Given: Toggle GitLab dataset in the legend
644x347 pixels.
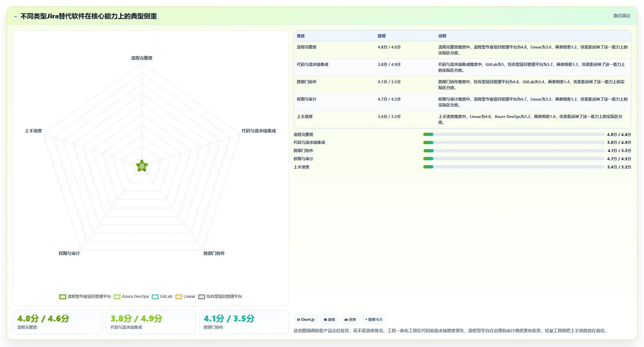Looking at the screenshot, I should point(162,297).
